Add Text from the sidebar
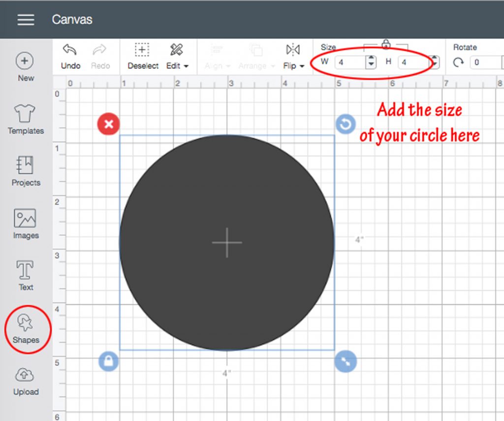This screenshot has height=421, width=504. [x=26, y=276]
